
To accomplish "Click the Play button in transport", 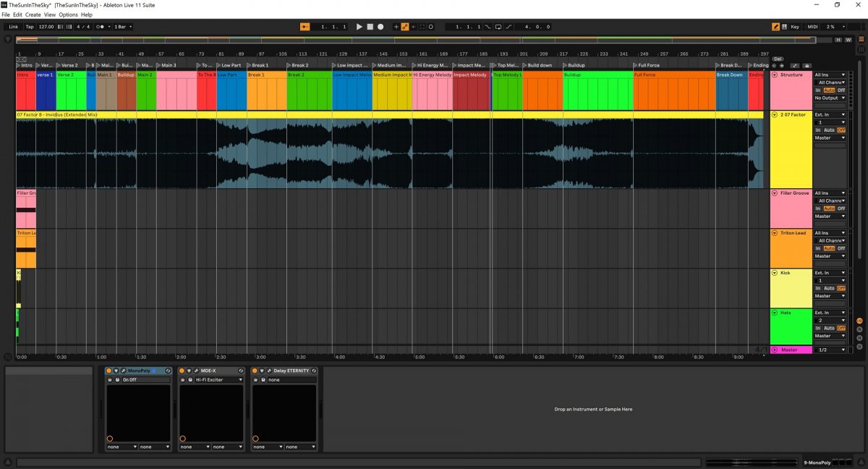I will click(359, 27).
